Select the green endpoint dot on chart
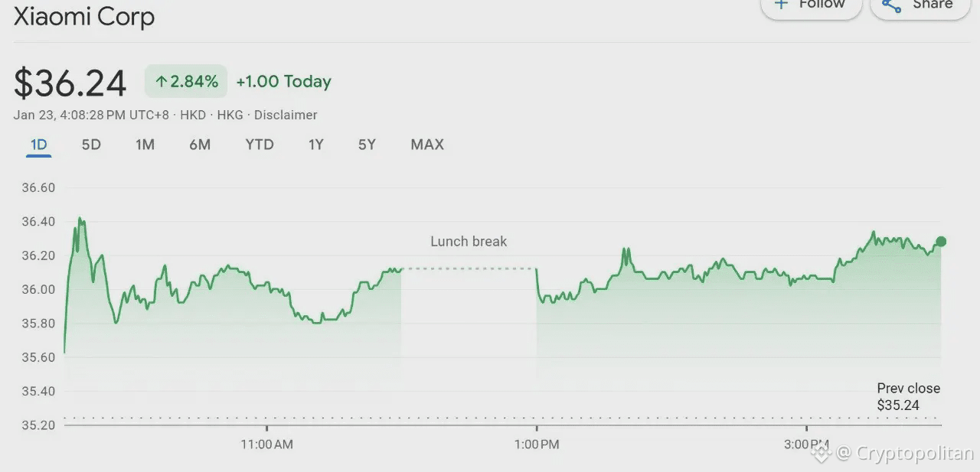The height and width of the screenshot is (472, 980). tap(940, 242)
